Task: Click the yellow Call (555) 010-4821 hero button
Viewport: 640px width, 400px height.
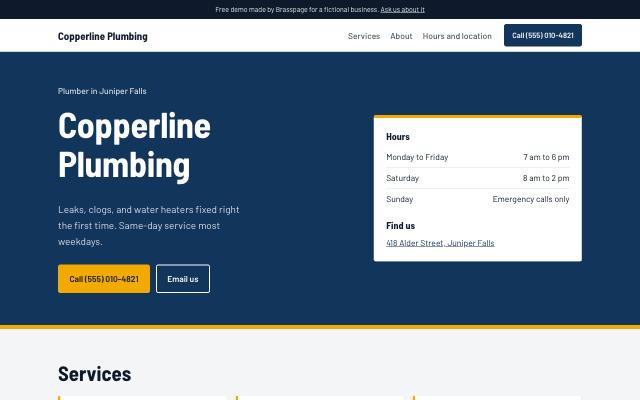Action: (x=104, y=279)
